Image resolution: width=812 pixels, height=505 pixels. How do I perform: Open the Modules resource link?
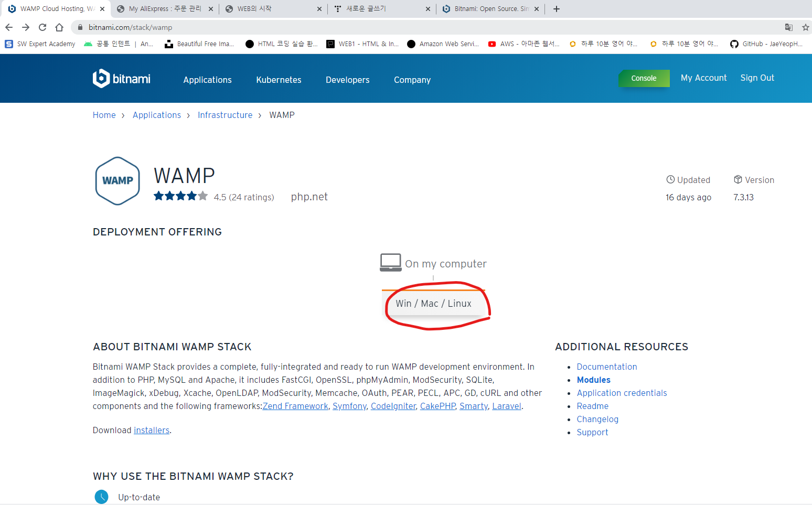(x=593, y=380)
